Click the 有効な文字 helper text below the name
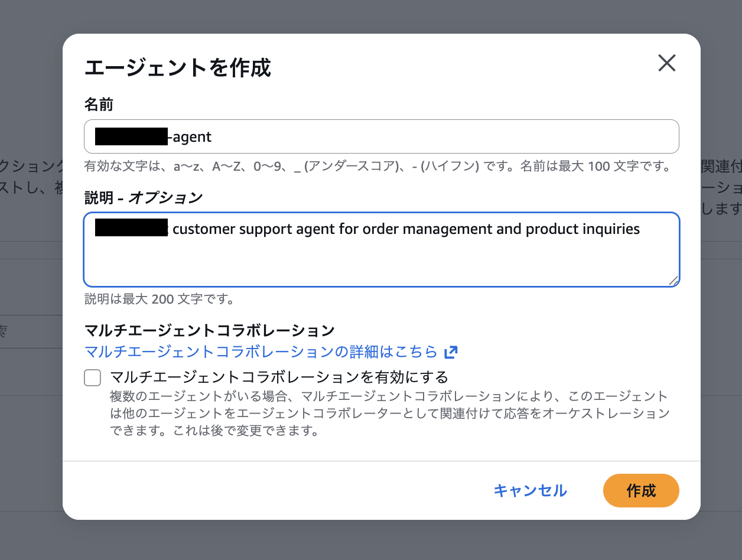 382,166
